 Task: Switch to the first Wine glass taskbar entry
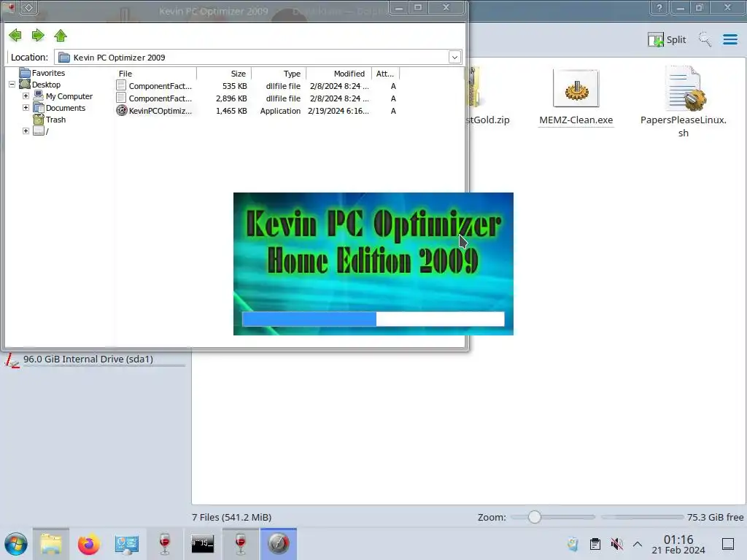tap(164, 544)
